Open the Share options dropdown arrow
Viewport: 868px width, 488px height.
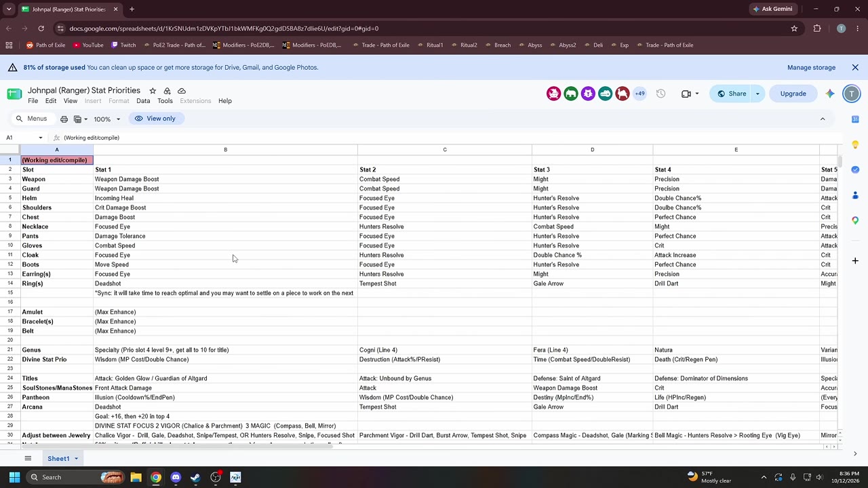[x=757, y=94]
